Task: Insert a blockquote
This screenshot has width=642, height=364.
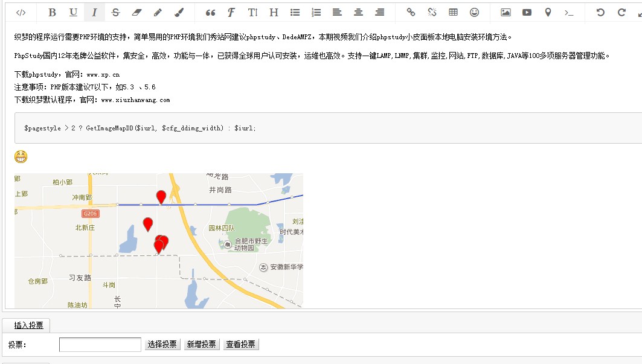Action: click(x=210, y=12)
